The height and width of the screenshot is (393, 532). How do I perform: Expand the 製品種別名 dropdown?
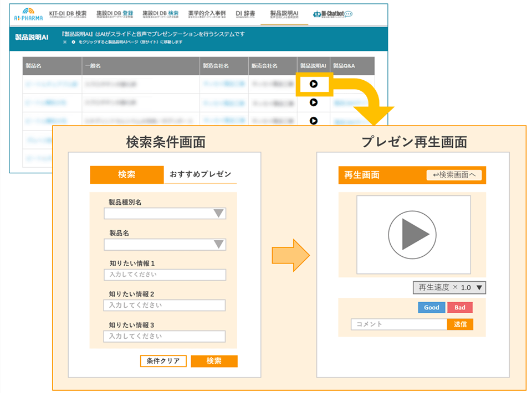click(165, 213)
